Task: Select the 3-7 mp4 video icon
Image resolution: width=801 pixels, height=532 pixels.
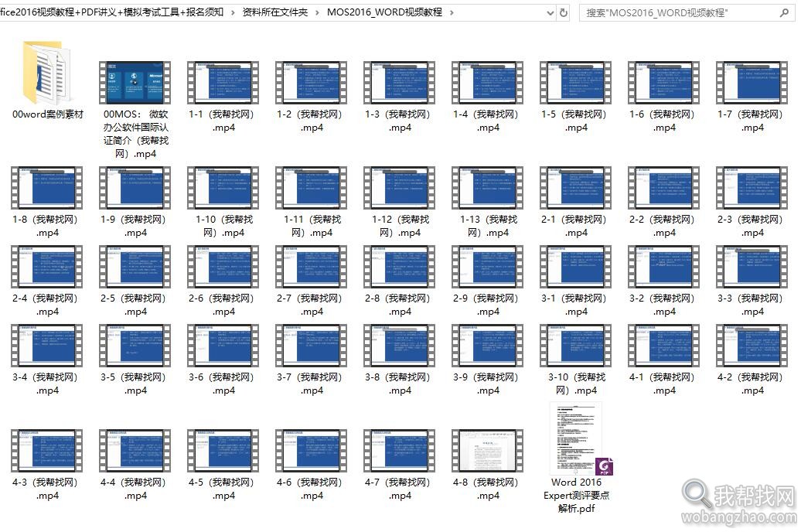Action: [x=312, y=346]
